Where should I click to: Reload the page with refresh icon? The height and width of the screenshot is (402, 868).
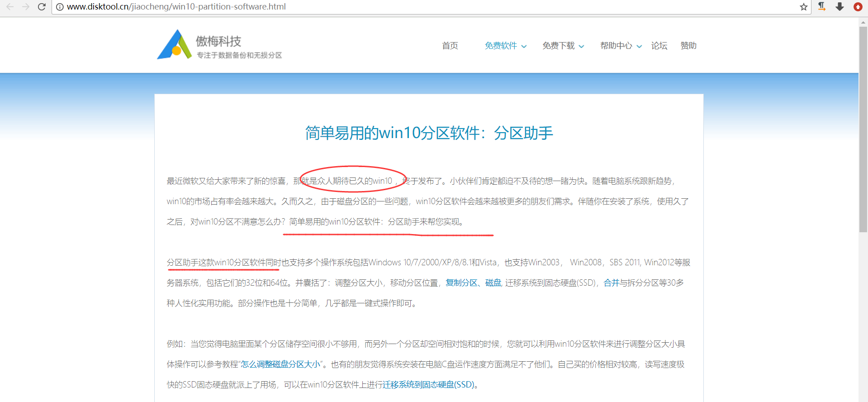coord(42,7)
